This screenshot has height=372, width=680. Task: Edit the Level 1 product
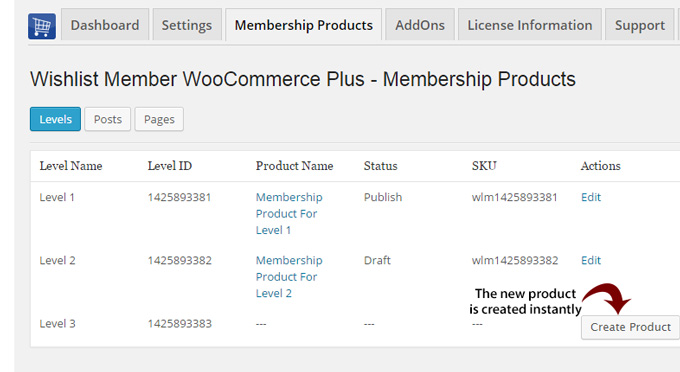pyautogui.click(x=591, y=197)
